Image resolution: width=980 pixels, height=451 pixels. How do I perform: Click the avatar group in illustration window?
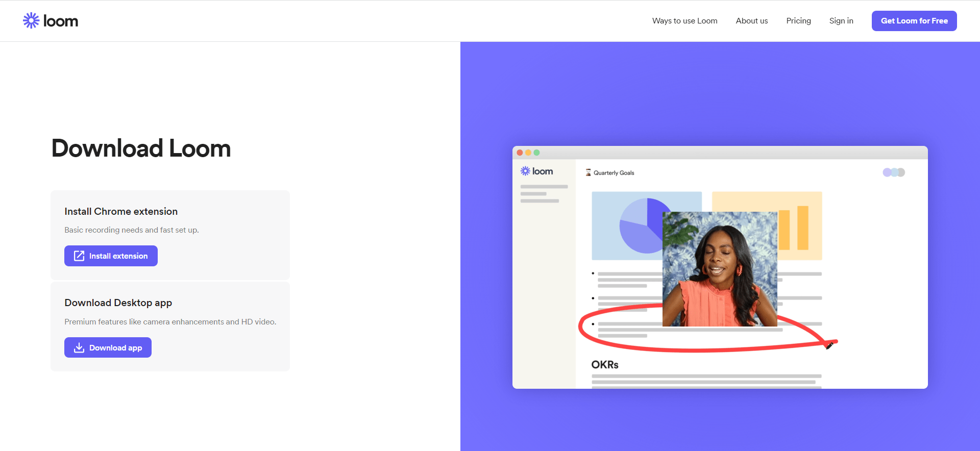pyautogui.click(x=894, y=172)
